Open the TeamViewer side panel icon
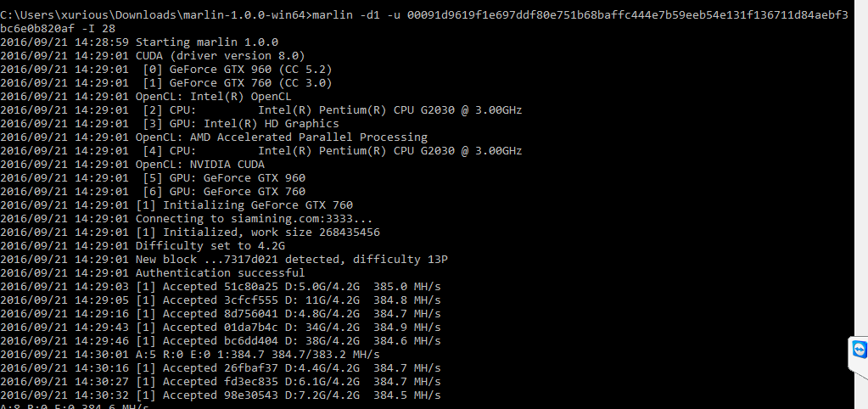The height and width of the screenshot is (409, 868). (x=860, y=350)
